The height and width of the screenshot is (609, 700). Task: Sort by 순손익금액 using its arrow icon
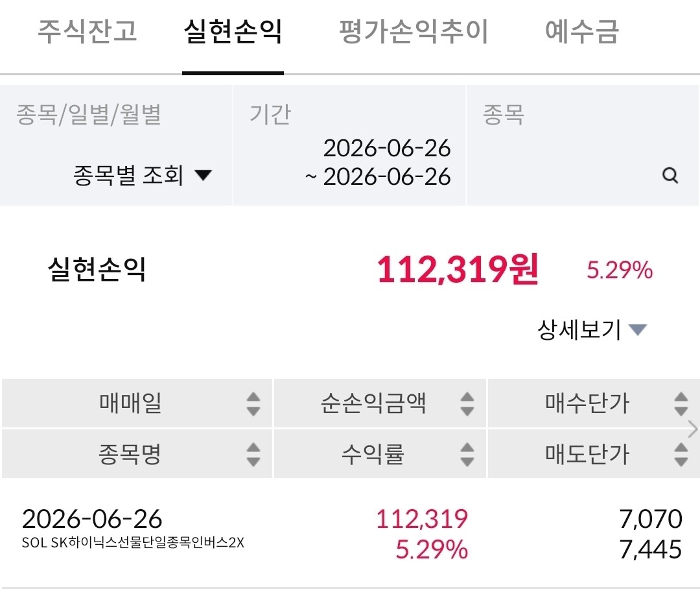[467, 404]
